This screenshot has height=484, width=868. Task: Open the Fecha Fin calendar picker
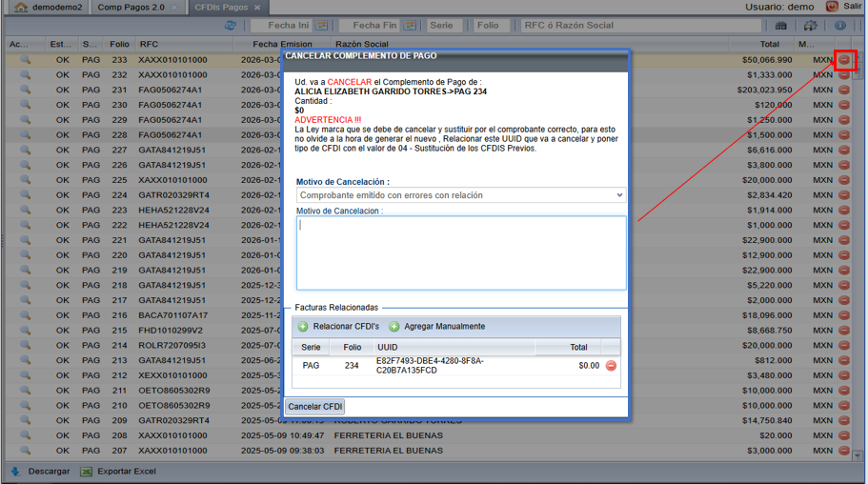click(x=407, y=26)
